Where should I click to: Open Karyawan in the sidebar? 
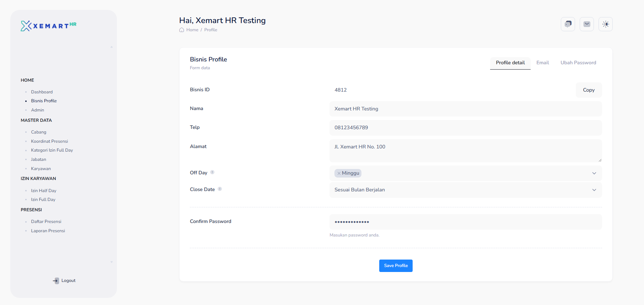coord(41,169)
